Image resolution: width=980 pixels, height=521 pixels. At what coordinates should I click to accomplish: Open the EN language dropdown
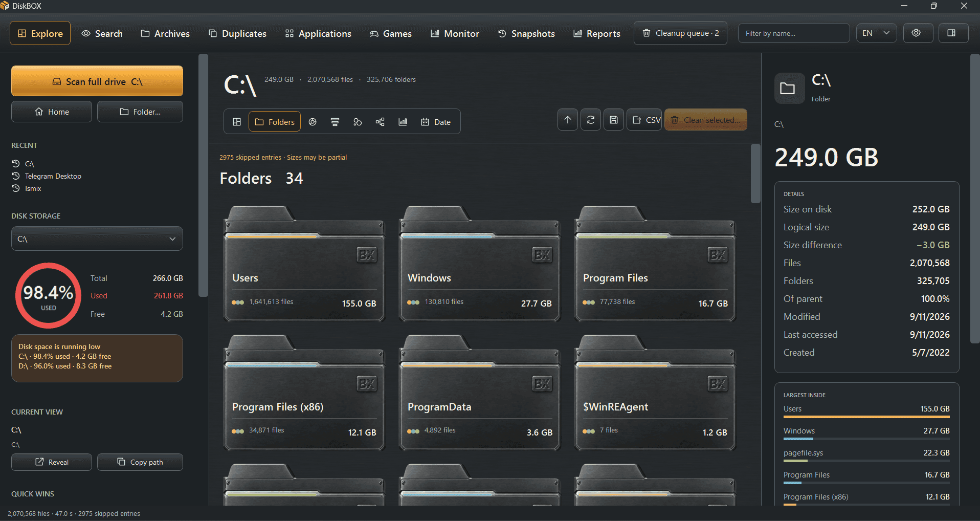tap(876, 33)
